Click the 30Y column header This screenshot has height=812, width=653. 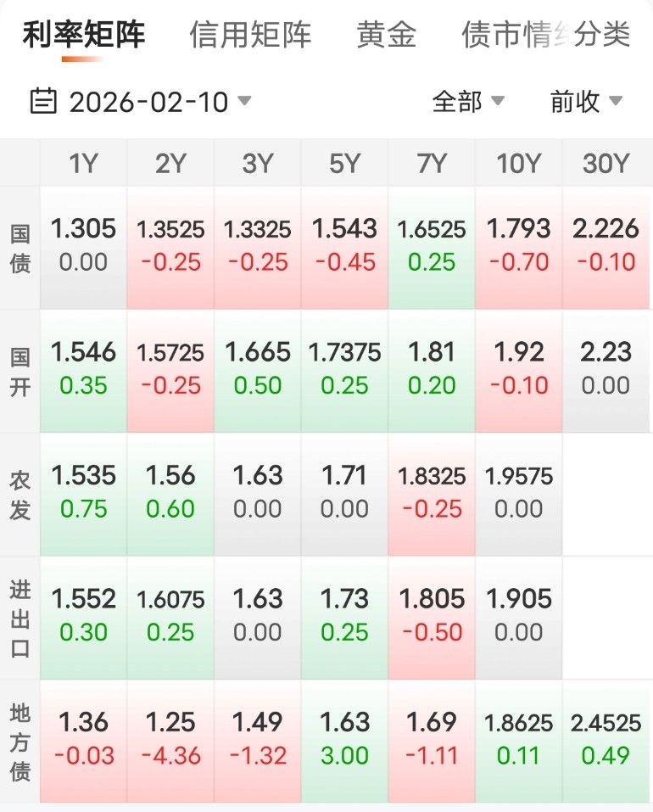click(606, 163)
